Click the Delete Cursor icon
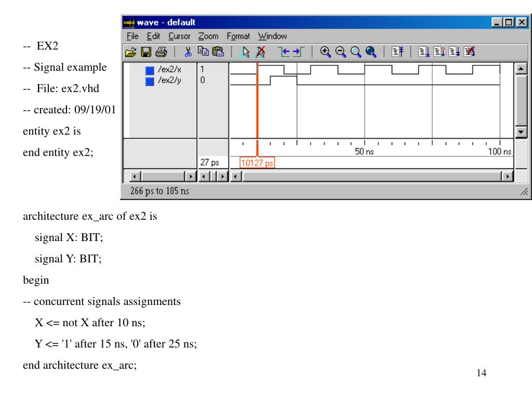This screenshot has height=399, width=532. click(260, 52)
